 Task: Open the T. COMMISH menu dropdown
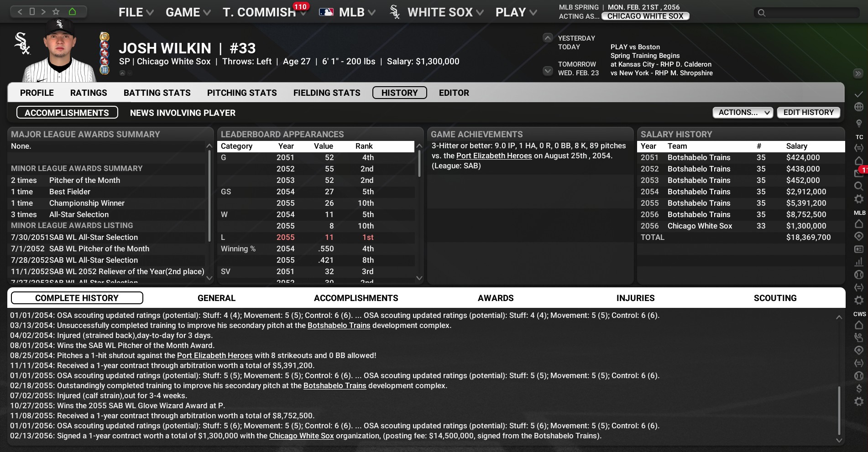pyautogui.click(x=264, y=12)
